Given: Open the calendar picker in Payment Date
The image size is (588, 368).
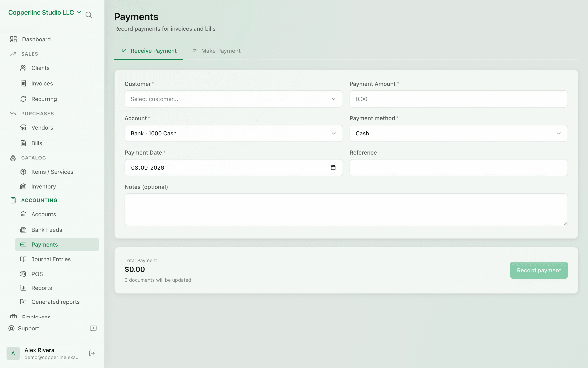Looking at the screenshot, I should pos(333,167).
